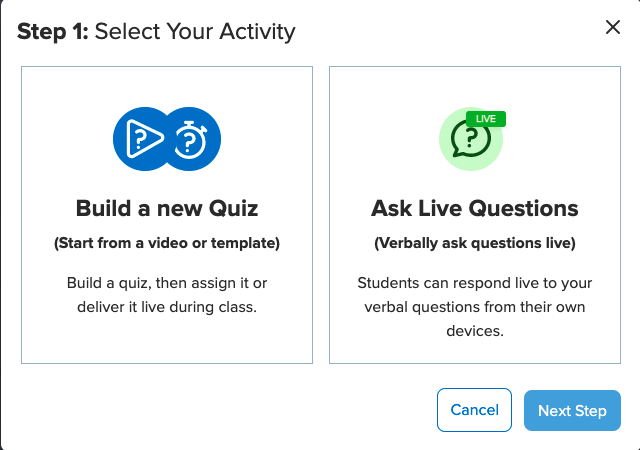The height and width of the screenshot is (450, 640).
Task: Click the stopwatch question mark icon
Action: click(x=191, y=139)
